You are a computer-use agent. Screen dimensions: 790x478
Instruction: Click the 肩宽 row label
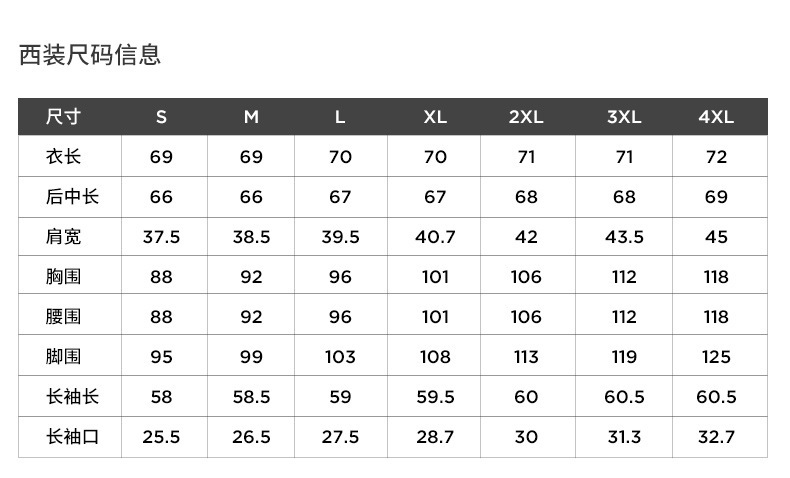click(x=63, y=237)
